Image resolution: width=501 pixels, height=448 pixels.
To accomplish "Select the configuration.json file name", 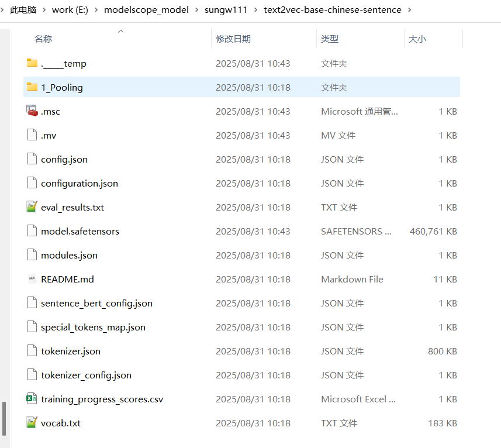I will click(x=80, y=184).
